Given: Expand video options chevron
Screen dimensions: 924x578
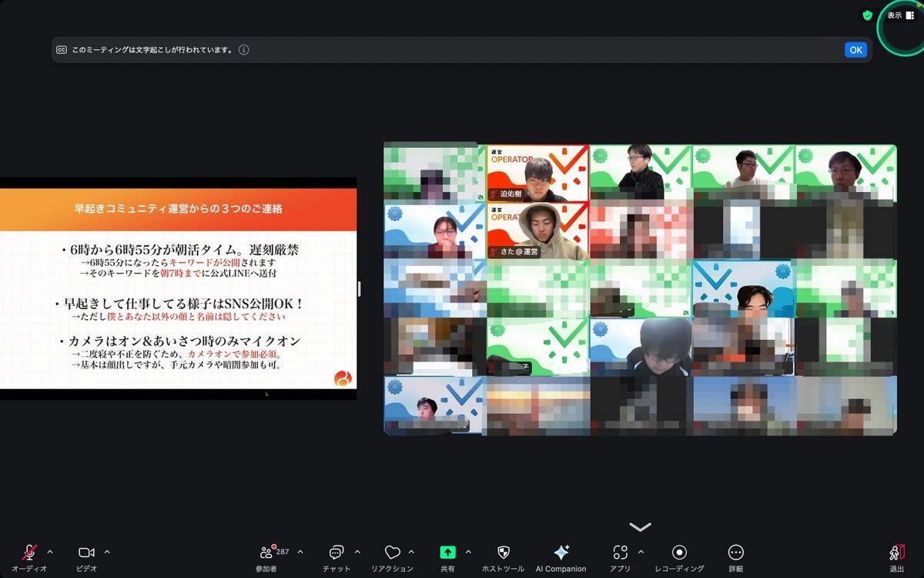Looking at the screenshot, I should click(107, 552).
